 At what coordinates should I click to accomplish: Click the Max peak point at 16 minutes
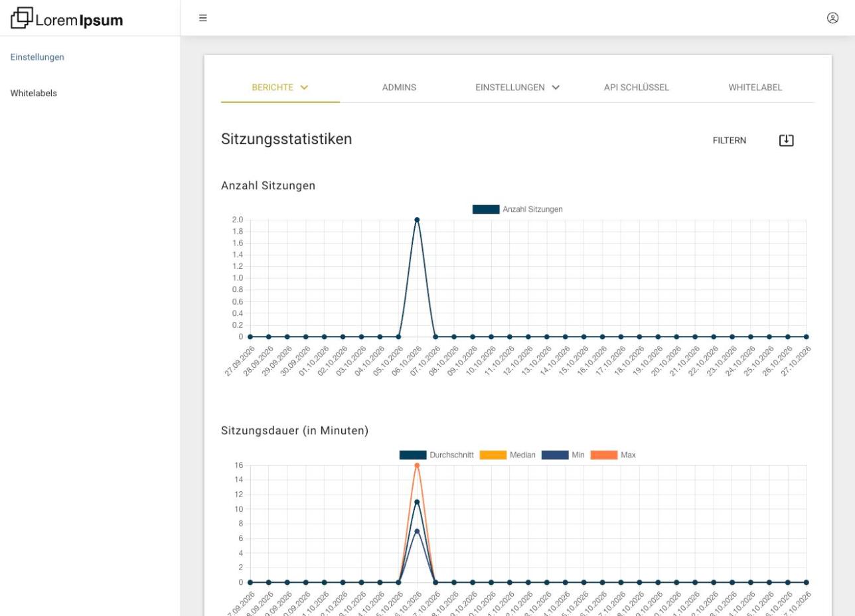coord(417,466)
